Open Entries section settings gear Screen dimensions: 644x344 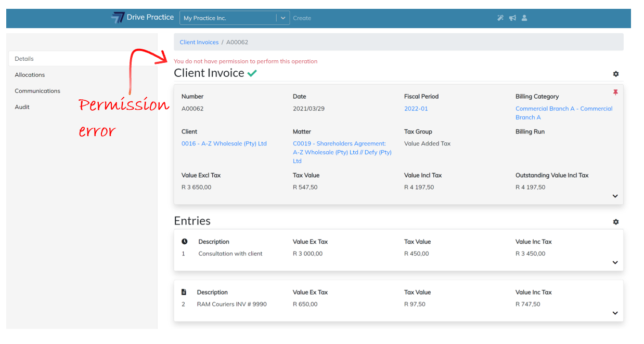616,222
